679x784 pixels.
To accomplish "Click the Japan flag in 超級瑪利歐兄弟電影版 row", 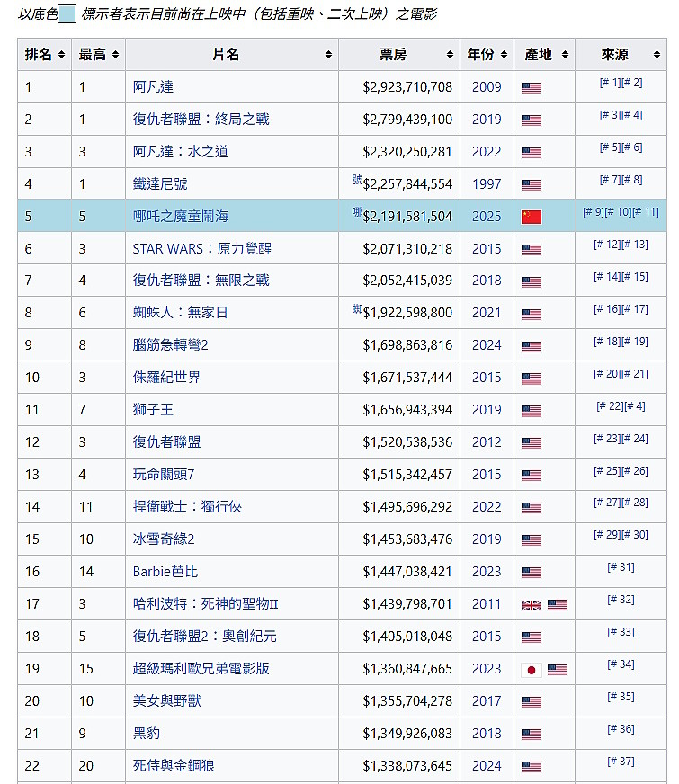I will (531, 670).
